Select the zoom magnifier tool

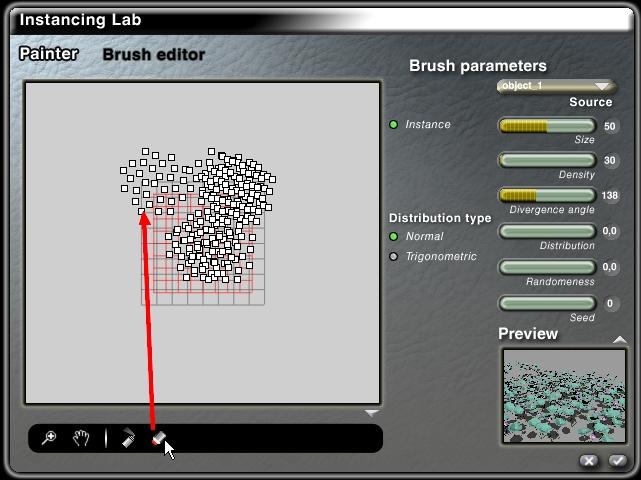(x=49, y=438)
